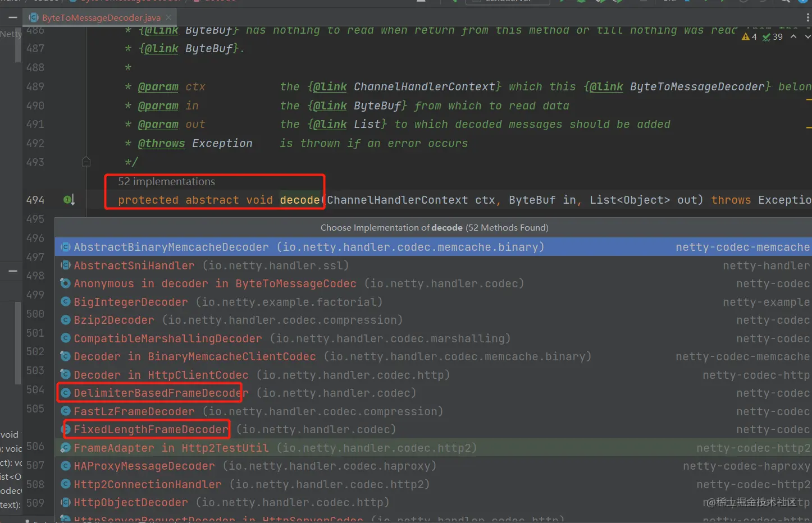Open DelimiterBasedFrameDecoder implementation
Image resolution: width=812 pixels, height=523 pixels.
433,393
